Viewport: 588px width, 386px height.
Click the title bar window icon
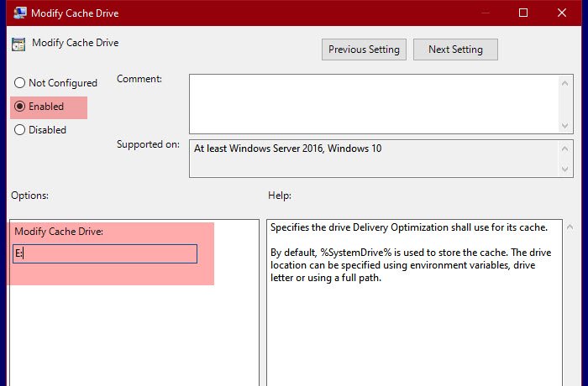click(x=18, y=13)
